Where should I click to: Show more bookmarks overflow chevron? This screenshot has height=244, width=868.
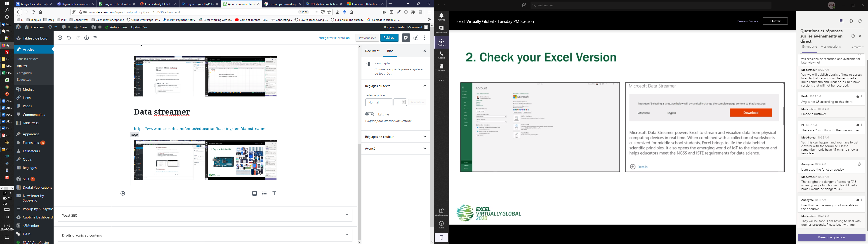(x=429, y=20)
